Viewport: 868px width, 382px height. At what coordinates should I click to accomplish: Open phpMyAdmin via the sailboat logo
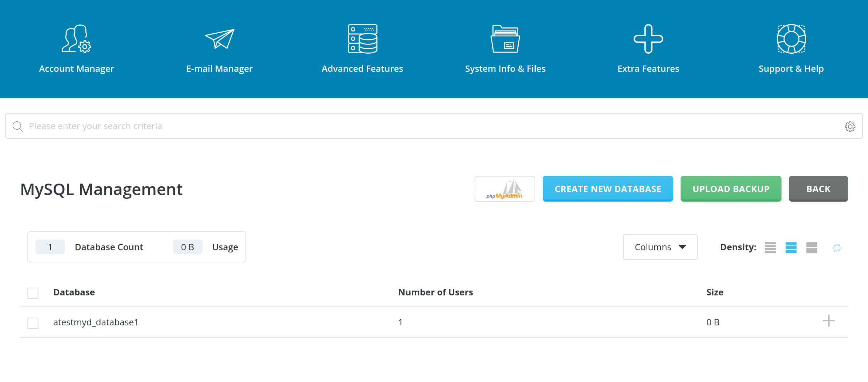click(x=505, y=189)
